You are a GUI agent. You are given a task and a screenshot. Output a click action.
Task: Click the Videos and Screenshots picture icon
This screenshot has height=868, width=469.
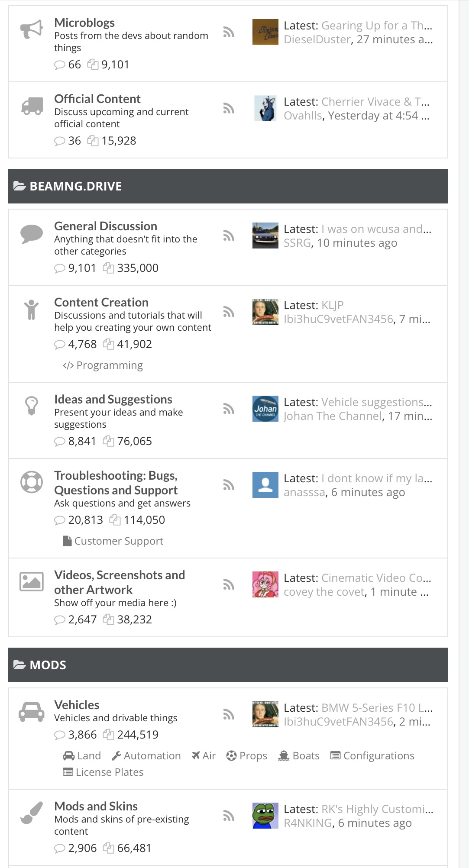coord(32,581)
